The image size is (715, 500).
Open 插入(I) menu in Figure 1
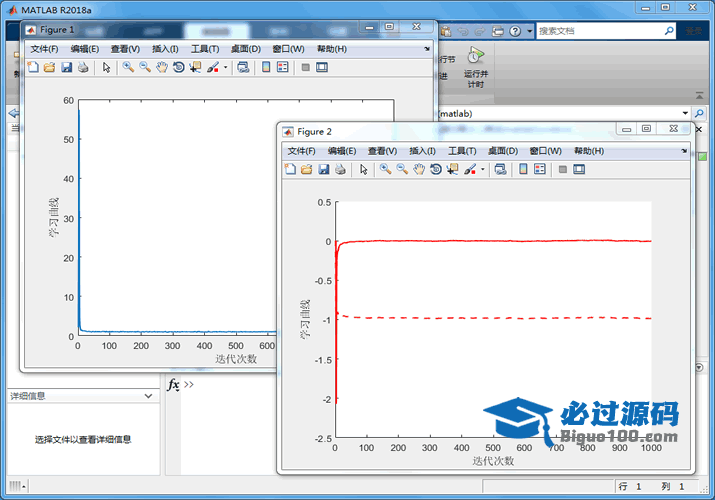click(165, 49)
